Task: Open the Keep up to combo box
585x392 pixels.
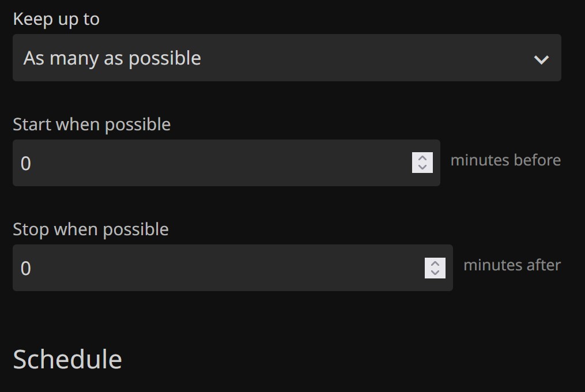Action: [x=286, y=58]
